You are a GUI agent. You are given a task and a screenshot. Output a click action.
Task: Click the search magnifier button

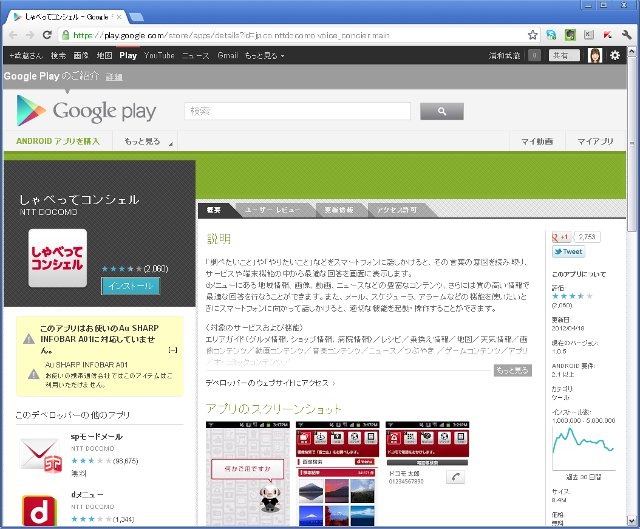pyautogui.click(x=442, y=111)
